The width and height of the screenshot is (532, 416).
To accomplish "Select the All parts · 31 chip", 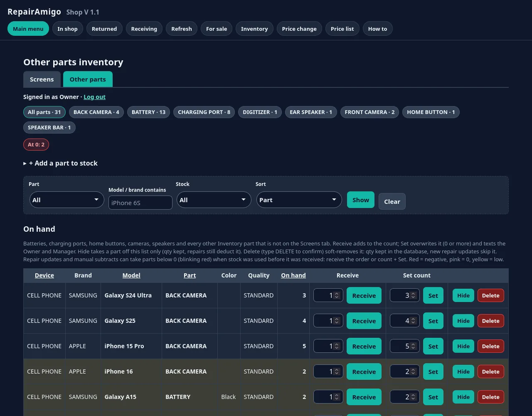I will 44,112.
